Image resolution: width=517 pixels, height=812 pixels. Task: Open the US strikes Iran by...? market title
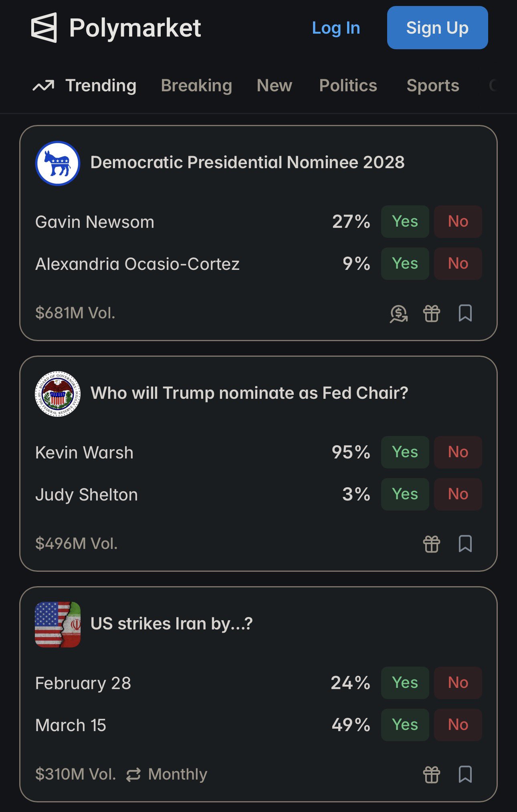pos(172,624)
